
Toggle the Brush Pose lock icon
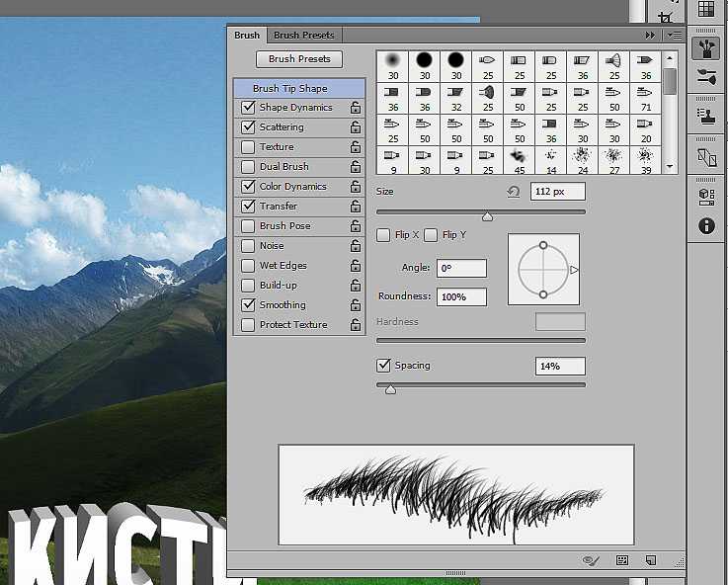click(356, 226)
